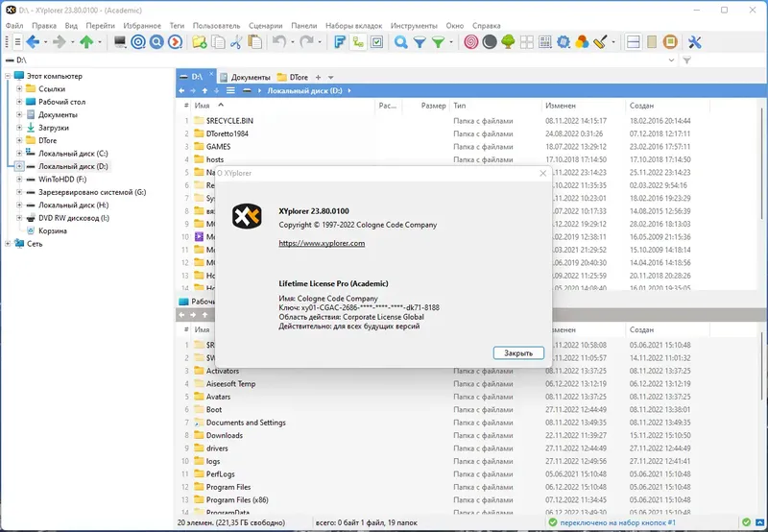The width and height of the screenshot is (768, 532).
Task: Toggle the hamburger menu button at toolbar start
Action: (17, 42)
